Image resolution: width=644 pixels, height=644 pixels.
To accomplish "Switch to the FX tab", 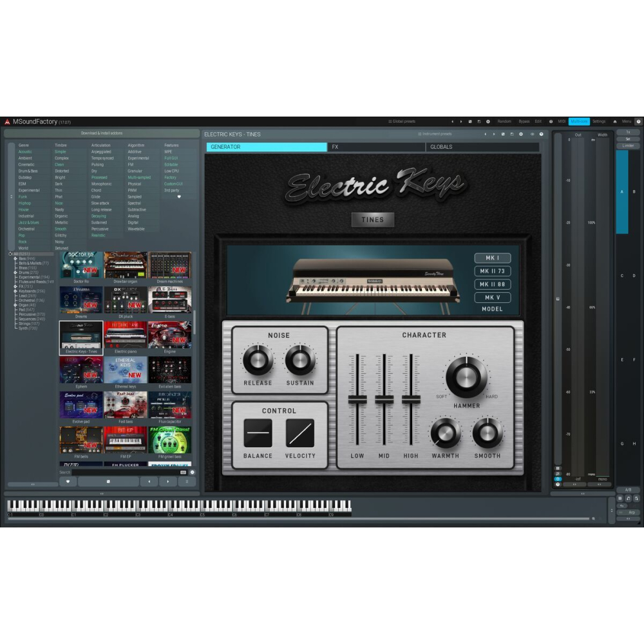I will 376,147.
